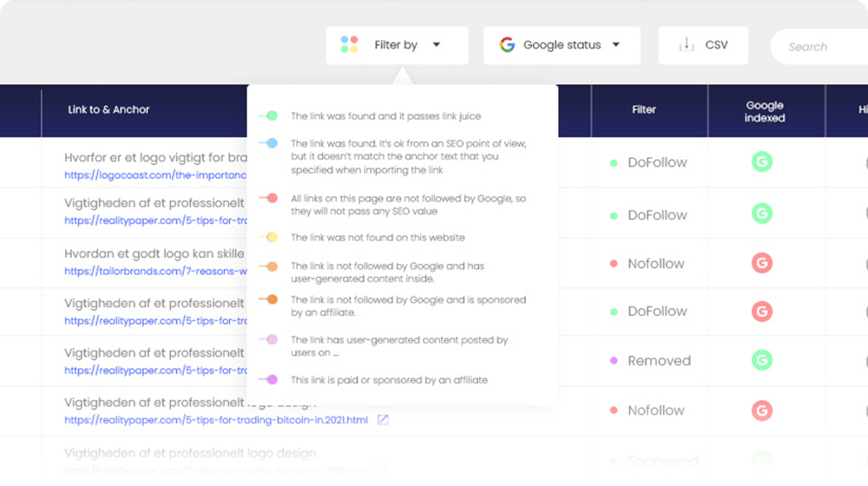Click red Google icon in tailorbrands row
This screenshot has height=486, width=868.
[762, 263]
